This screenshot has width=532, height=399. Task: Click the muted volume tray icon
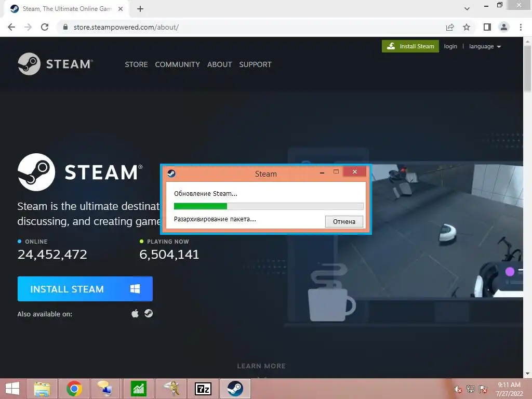point(458,389)
